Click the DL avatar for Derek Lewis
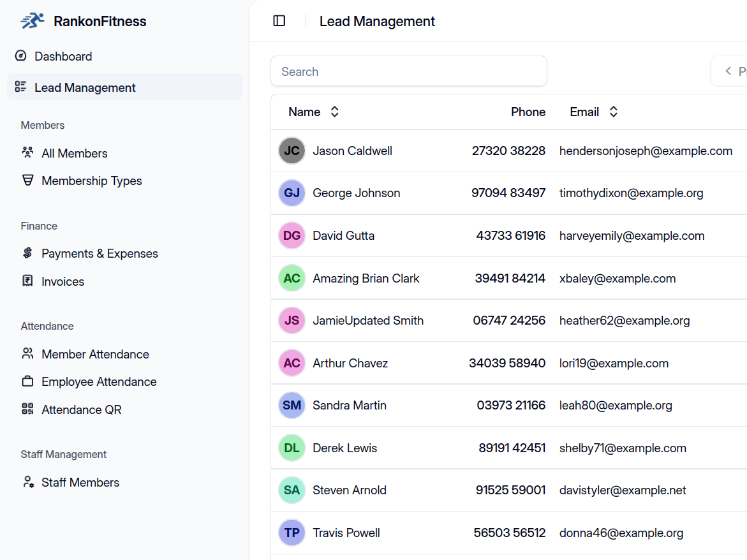The width and height of the screenshot is (747, 560). [292, 448]
